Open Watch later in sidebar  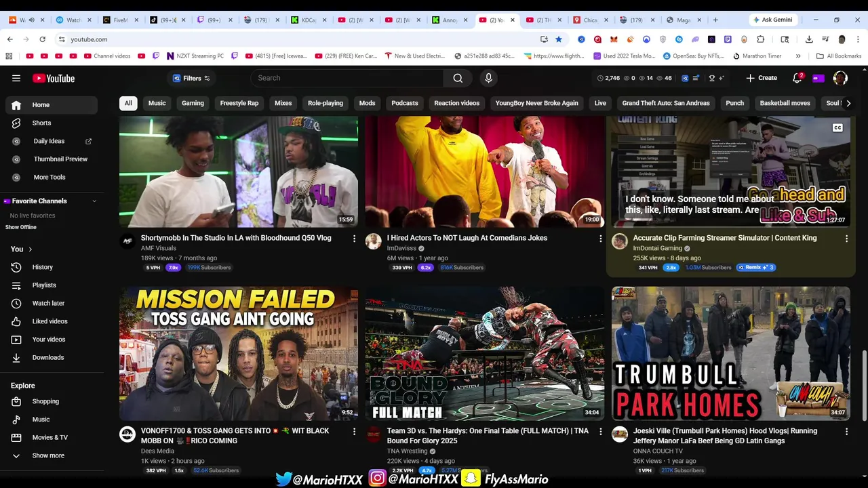point(52,303)
